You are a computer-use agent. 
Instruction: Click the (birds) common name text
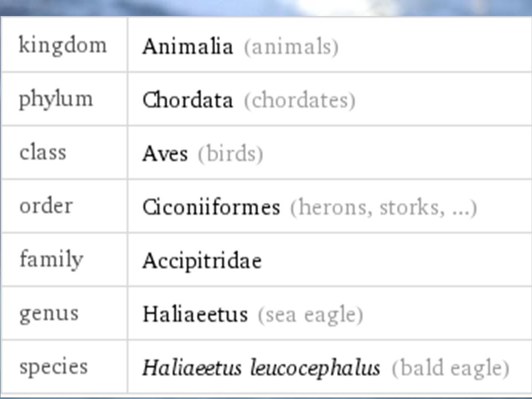[x=231, y=154]
